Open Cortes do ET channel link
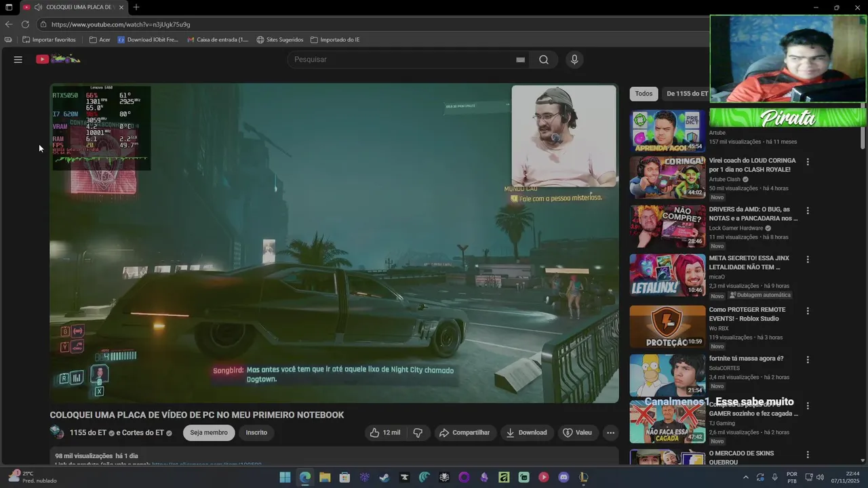 click(x=143, y=432)
